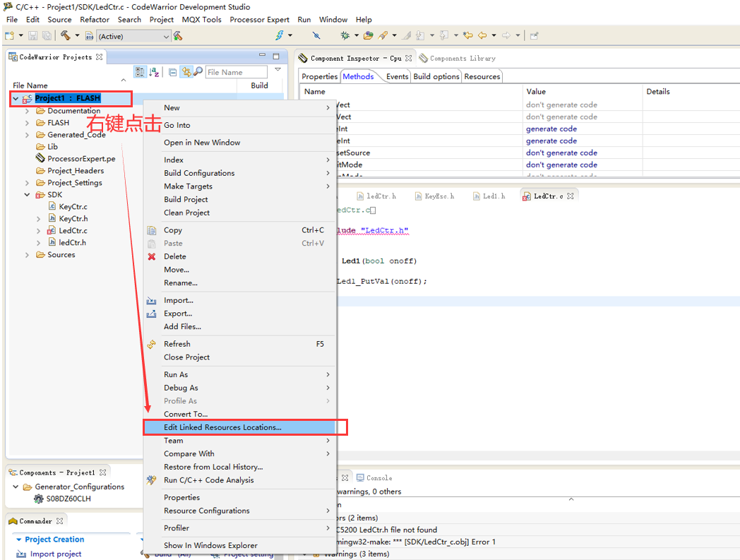Open the Projects panel view menu triangle

[278, 69]
